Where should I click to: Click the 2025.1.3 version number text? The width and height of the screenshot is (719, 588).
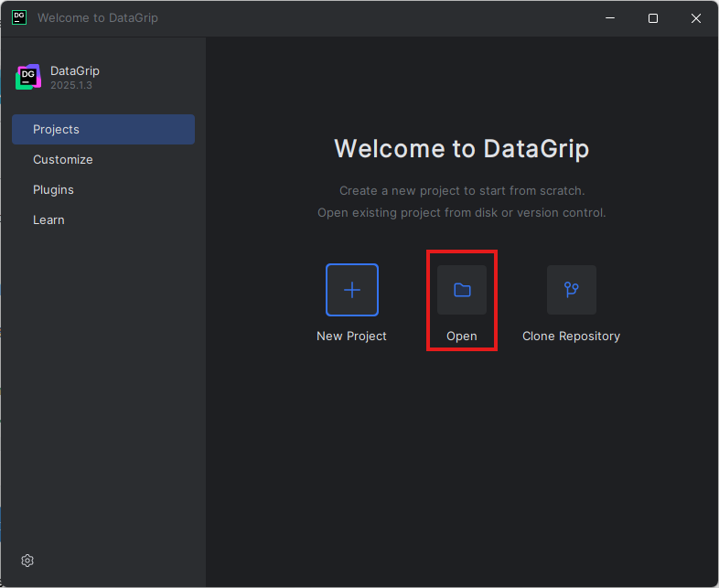tap(71, 85)
